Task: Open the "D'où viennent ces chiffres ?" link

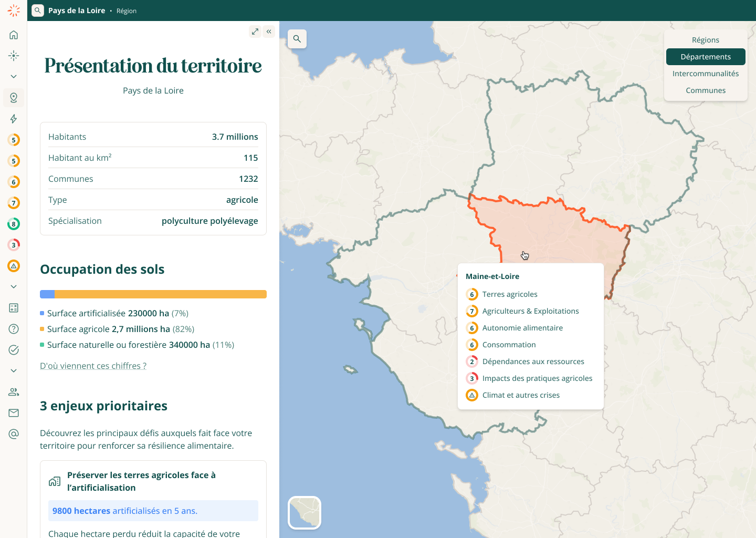Action: (93, 366)
